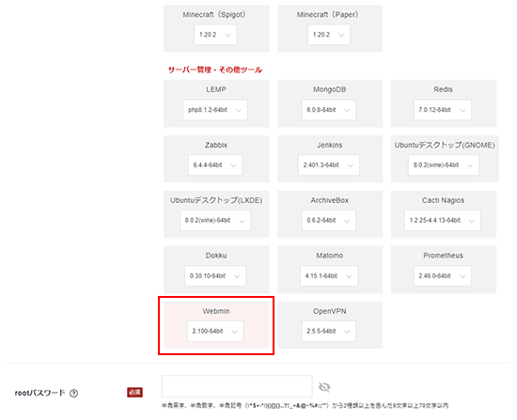Open Minecraft Paper version dropdown
The width and height of the screenshot is (517, 420).
tap(329, 34)
